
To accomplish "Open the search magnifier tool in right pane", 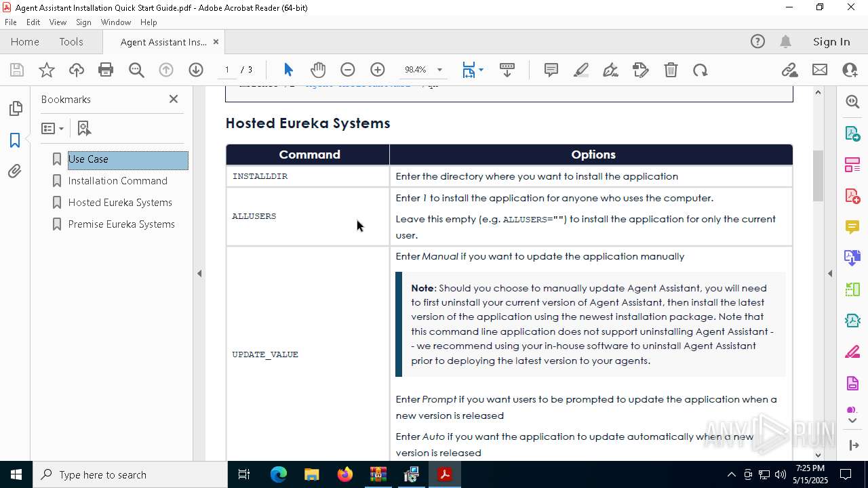I will [852, 102].
